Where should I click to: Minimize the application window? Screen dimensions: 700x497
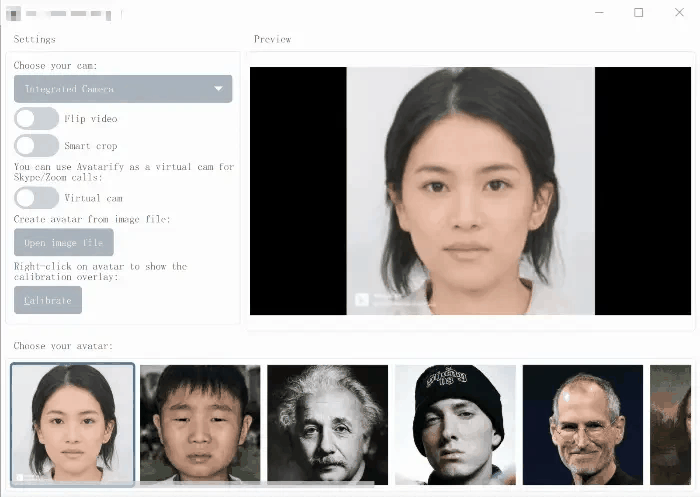coord(599,13)
